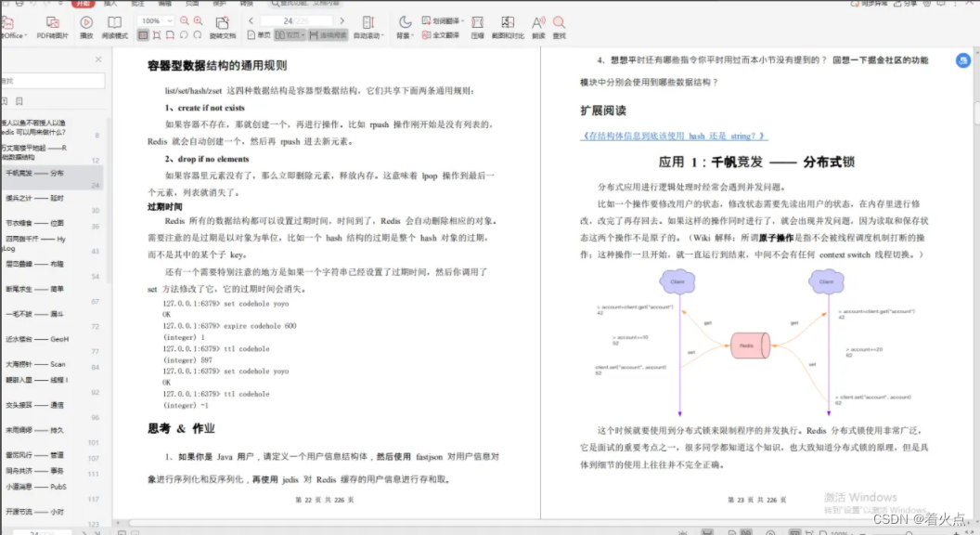This screenshot has width=980, height=535.
Task: Click the page number input field
Action: pos(296,20)
